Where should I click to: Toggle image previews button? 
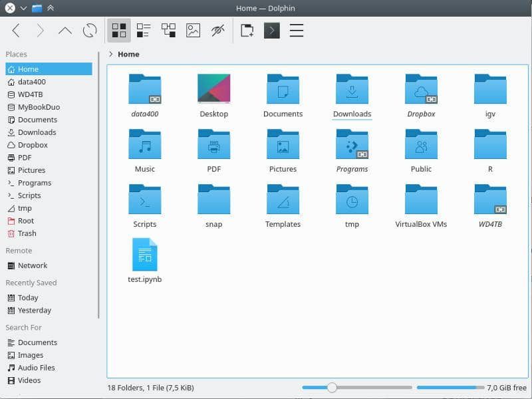point(193,31)
